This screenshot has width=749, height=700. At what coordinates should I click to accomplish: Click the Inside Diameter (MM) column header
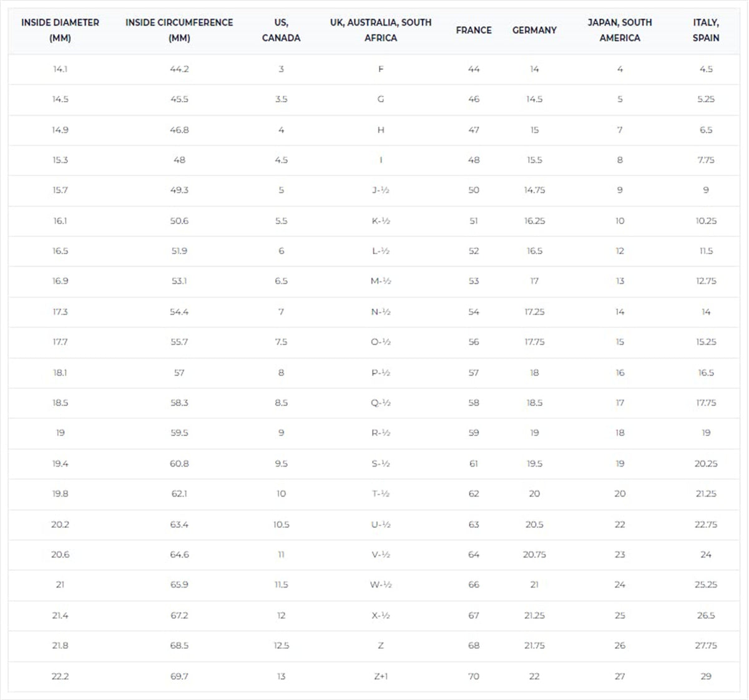click(60, 30)
